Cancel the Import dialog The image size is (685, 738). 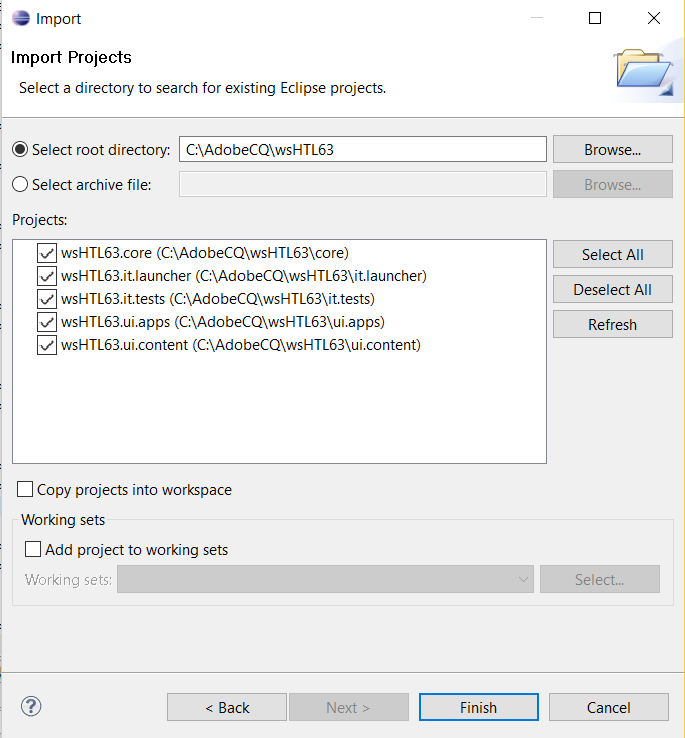609,707
